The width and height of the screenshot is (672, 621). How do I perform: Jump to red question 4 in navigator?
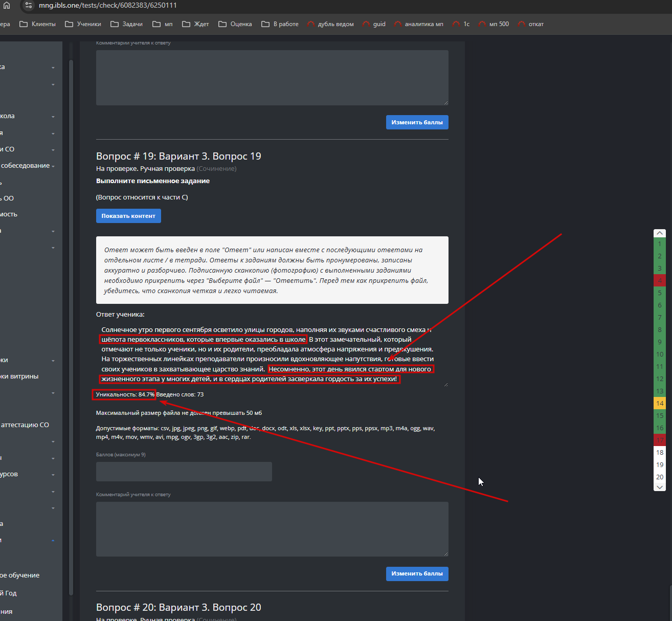click(x=660, y=281)
